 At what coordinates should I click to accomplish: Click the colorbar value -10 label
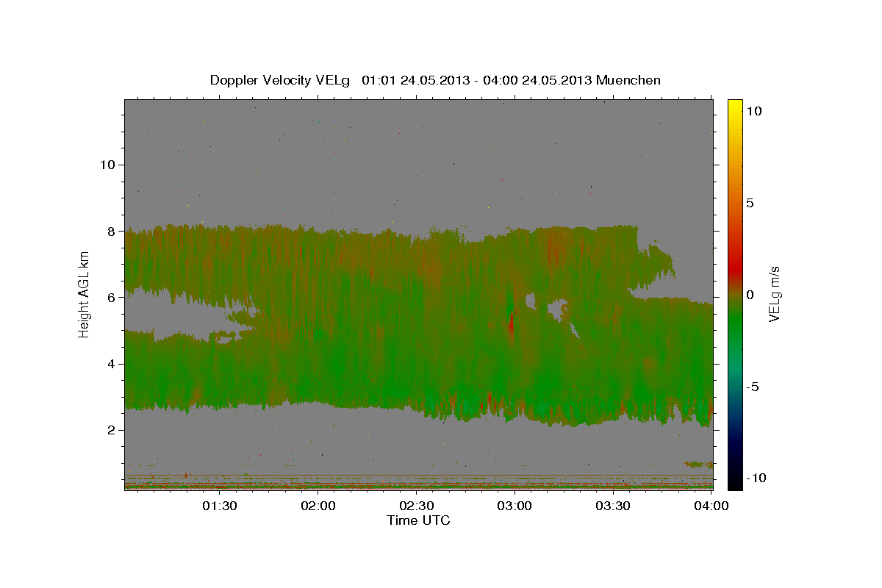(x=756, y=478)
